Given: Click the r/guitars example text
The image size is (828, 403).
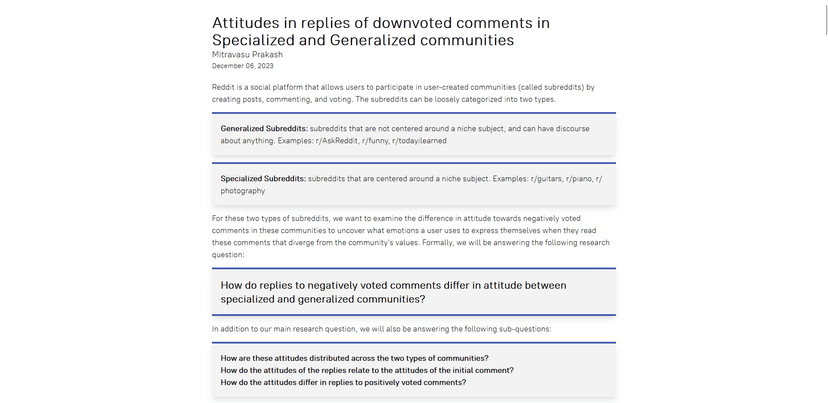Looking at the screenshot, I should [x=546, y=179].
